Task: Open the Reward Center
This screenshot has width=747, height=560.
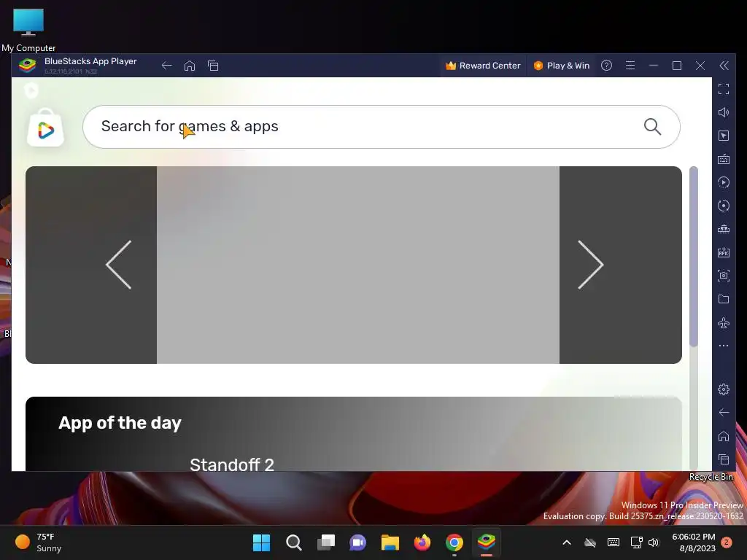Action: click(483, 66)
